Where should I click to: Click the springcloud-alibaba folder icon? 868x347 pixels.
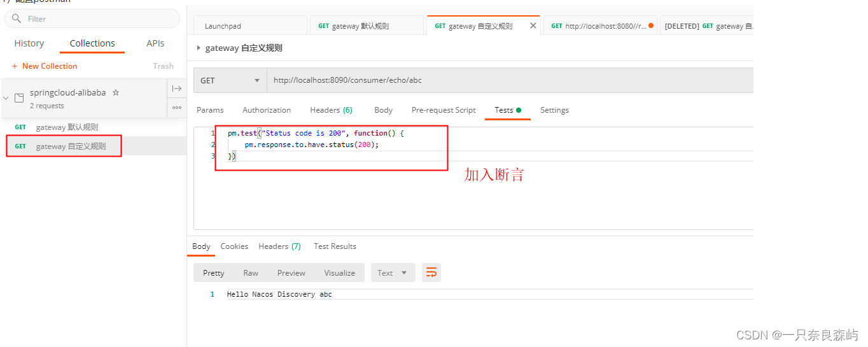tap(19, 98)
